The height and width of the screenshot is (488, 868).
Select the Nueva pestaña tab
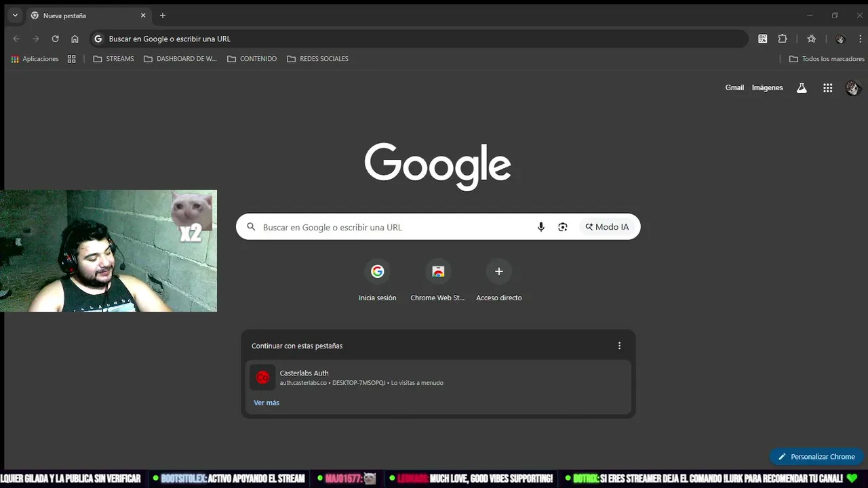pos(88,16)
